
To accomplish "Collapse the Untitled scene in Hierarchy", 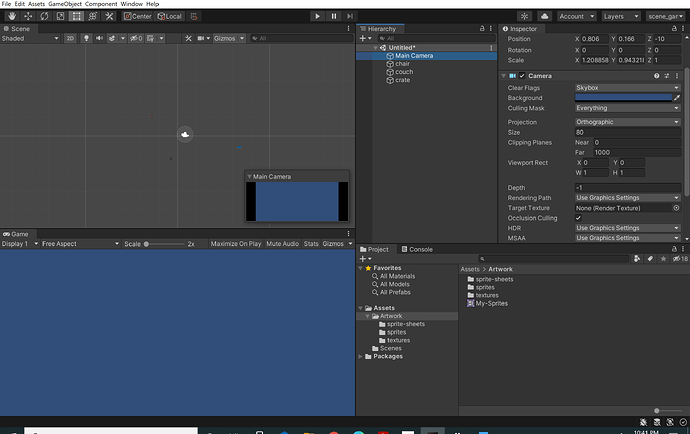I will click(x=375, y=48).
